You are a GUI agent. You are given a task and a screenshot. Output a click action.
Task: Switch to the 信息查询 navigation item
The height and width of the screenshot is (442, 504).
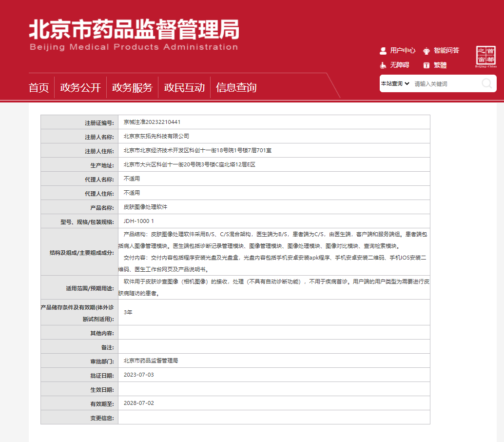click(236, 88)
